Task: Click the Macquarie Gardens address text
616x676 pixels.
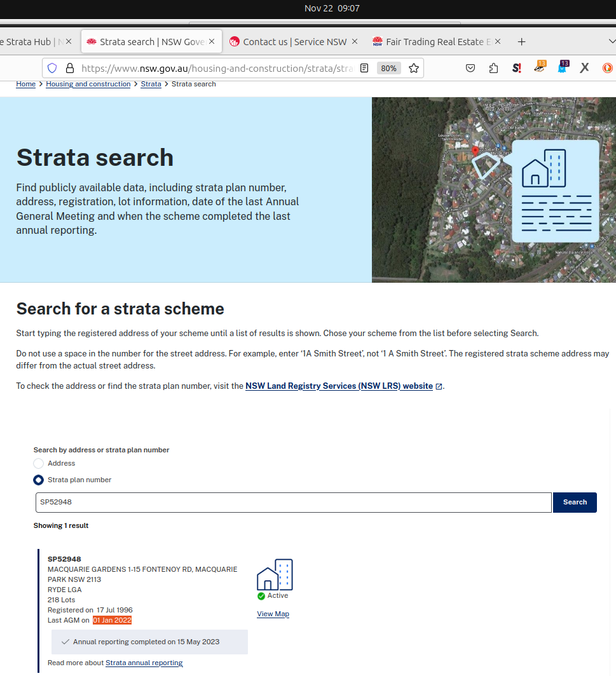Action: point(142,574)
